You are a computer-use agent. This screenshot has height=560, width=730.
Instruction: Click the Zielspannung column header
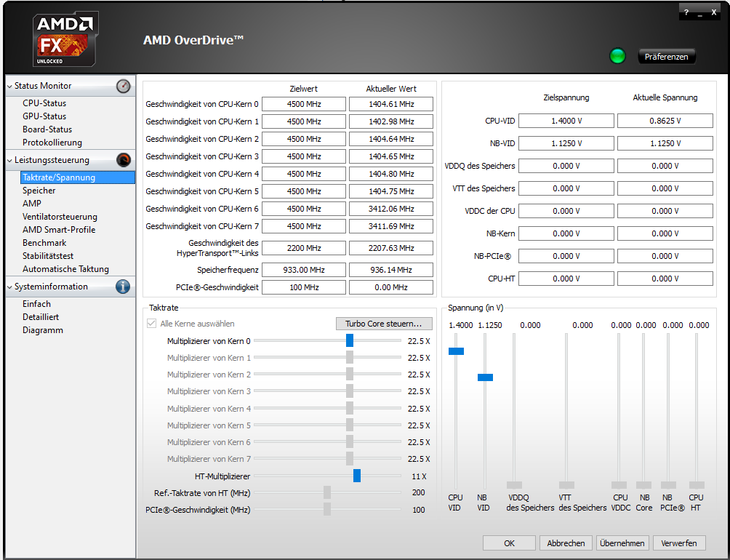(566, 97)
